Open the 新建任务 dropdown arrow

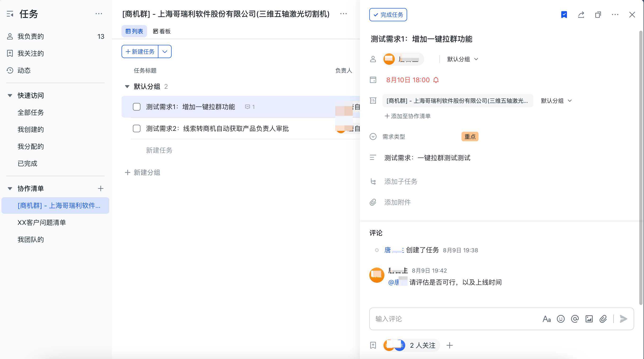tap(165, 52)
